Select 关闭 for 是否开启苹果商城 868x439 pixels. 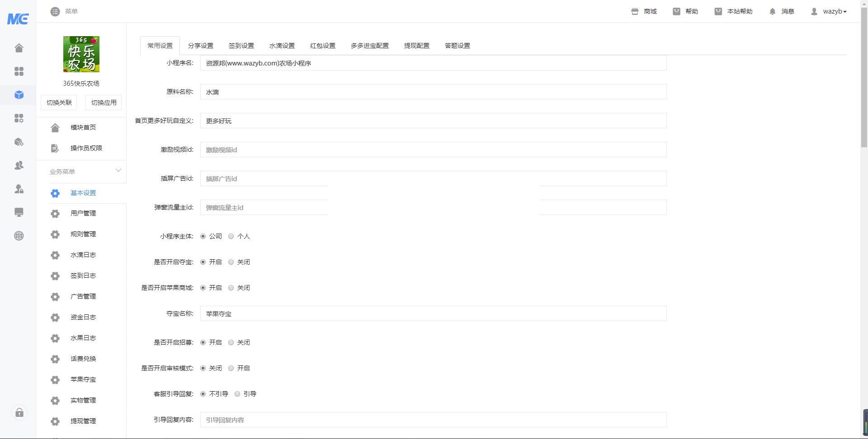231,288
